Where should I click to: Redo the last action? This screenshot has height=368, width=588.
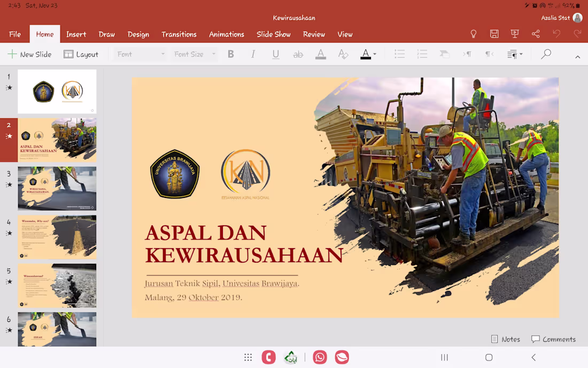coord(577,33)
